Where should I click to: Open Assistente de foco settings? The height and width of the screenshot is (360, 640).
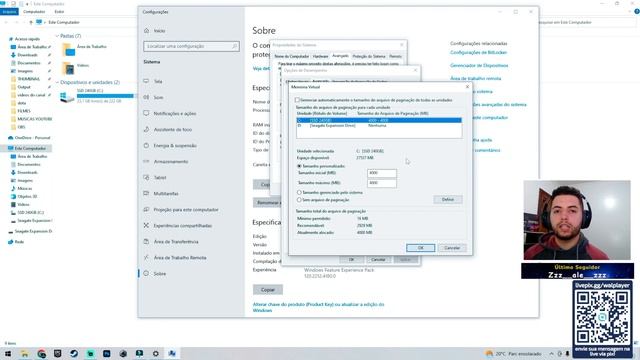tap(172, 129)
